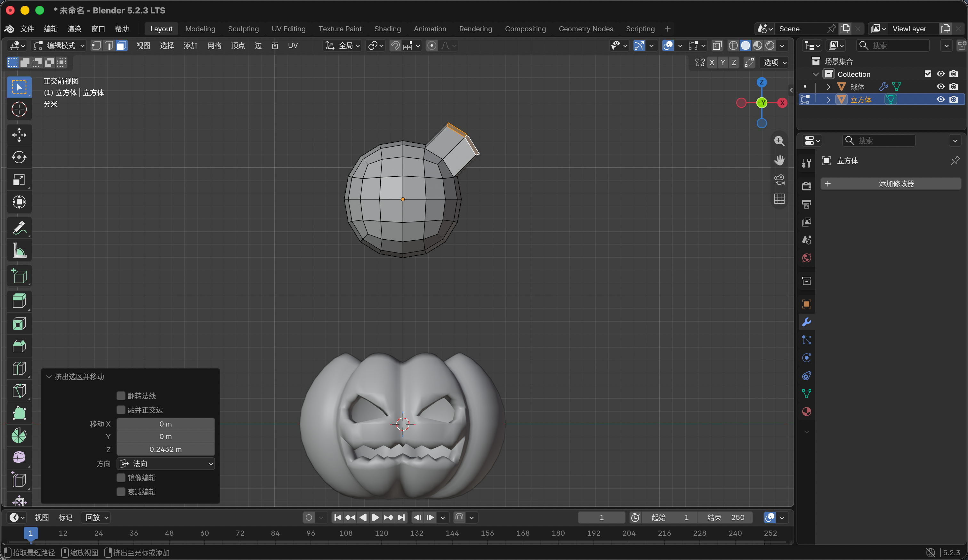Open the 全局 transform orientation dropdown
The height and width of the screenshot is (560, 968).
click(342, 46)
